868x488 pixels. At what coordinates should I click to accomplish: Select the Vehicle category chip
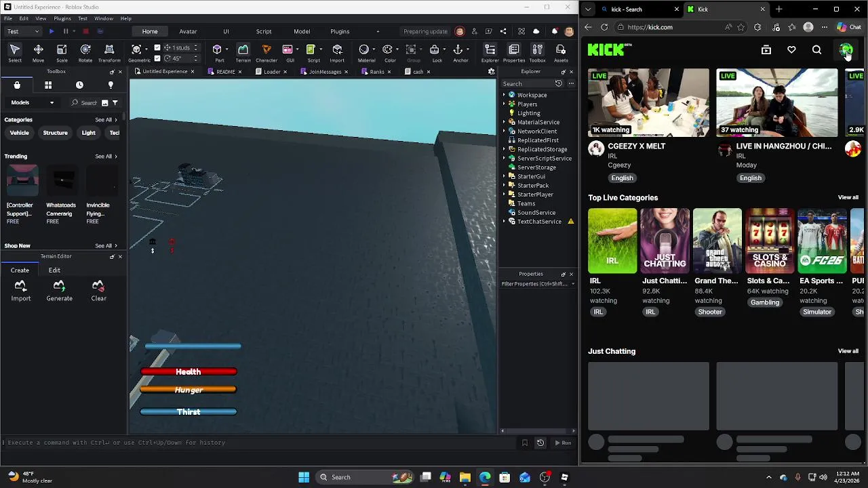[x=19, y=133]
